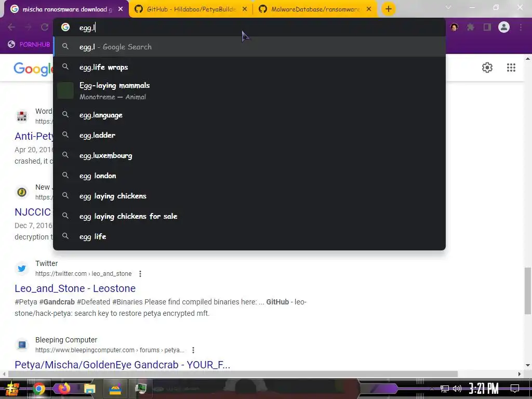Launch Firefox from the taskbar

click(64, 389)
